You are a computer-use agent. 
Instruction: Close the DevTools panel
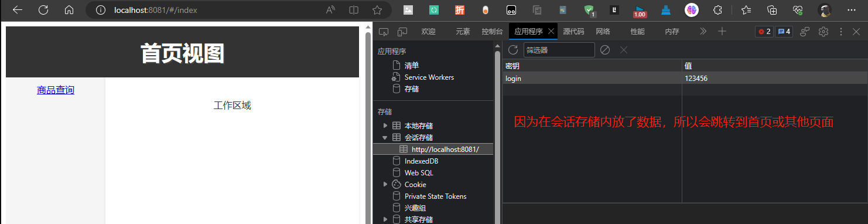coord(856,32)
